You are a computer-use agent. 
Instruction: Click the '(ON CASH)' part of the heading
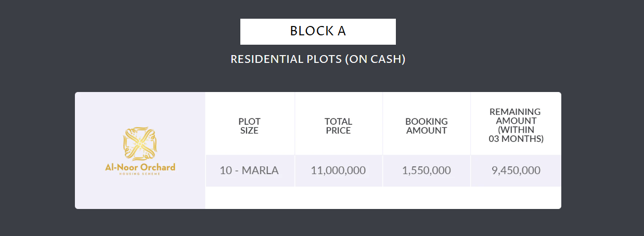(x=375, y=59)
